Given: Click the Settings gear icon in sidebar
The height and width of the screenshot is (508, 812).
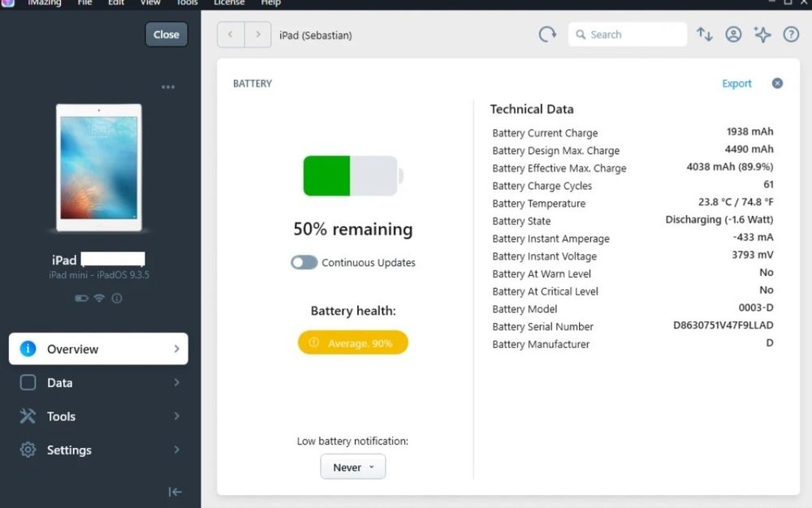Looking at the screenshot, I should pyautogui.click(x=28, y=450).
